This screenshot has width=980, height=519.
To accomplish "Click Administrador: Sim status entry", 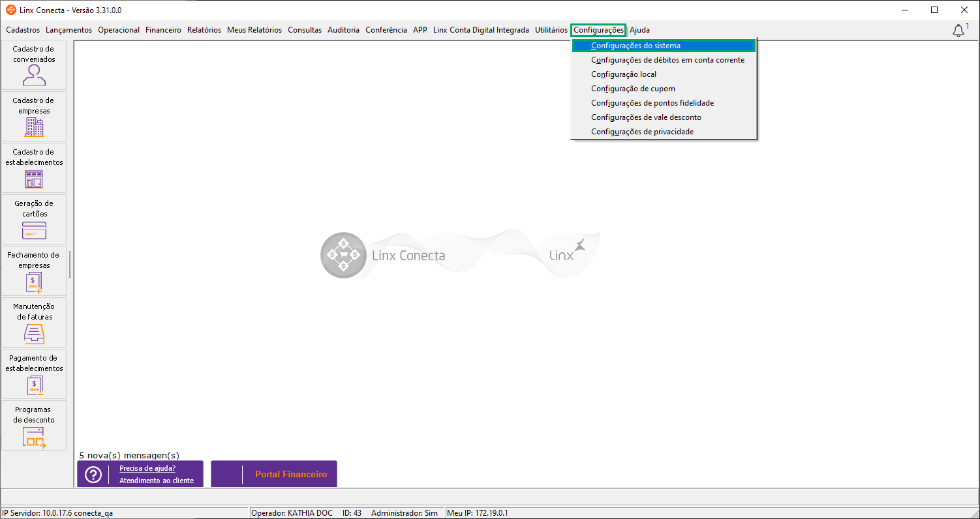I will coord(405,513).
